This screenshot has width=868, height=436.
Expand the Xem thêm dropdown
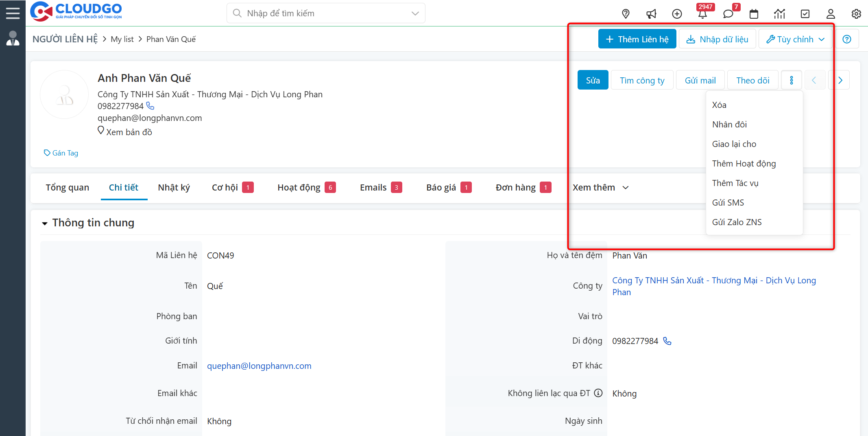coord(600,187)
